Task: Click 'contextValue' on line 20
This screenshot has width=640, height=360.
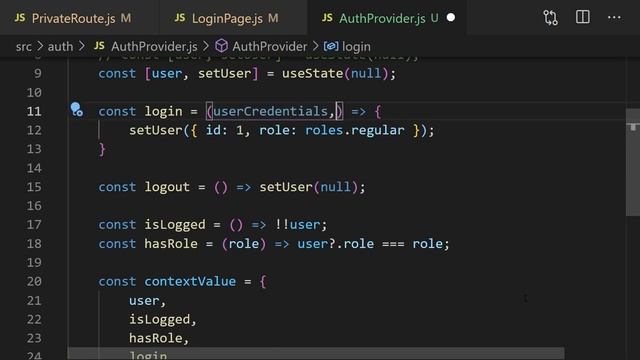Action: point(190,282)
